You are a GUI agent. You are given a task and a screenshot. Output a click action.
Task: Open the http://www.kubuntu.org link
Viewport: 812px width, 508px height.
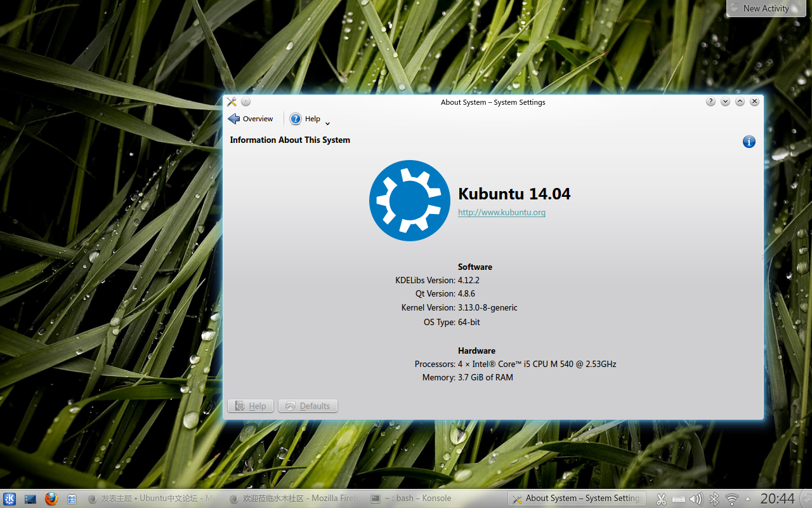tap(502, 213)
